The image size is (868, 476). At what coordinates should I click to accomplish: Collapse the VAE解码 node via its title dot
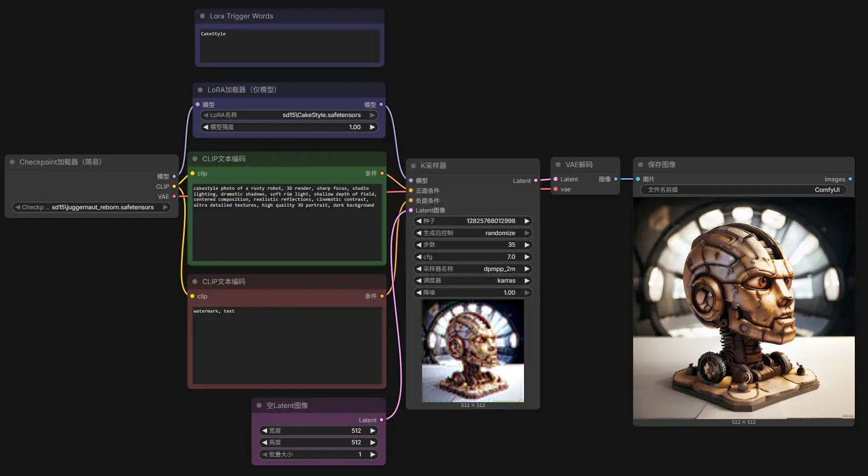[558, 164]
